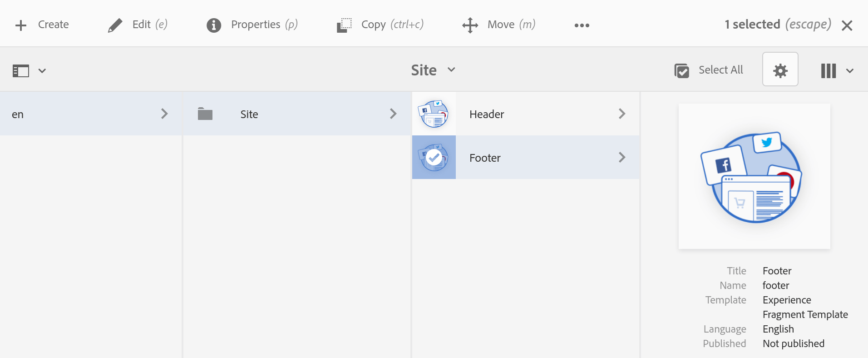Image resolution: width=868 pixels, height=358 pixels.
Task: Click the 'Not published' status text
Action: click(x=794, y=343)
